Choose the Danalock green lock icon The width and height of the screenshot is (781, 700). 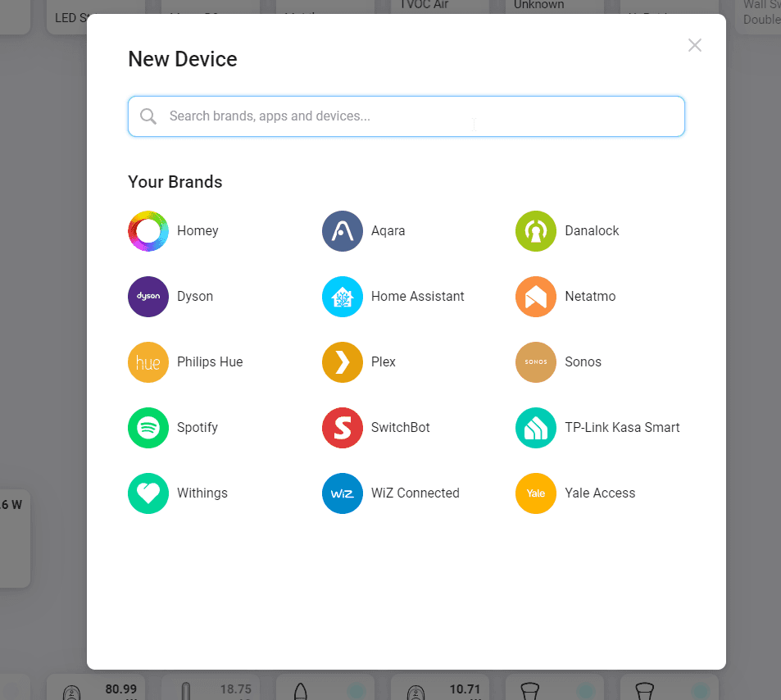pos(536,231)
